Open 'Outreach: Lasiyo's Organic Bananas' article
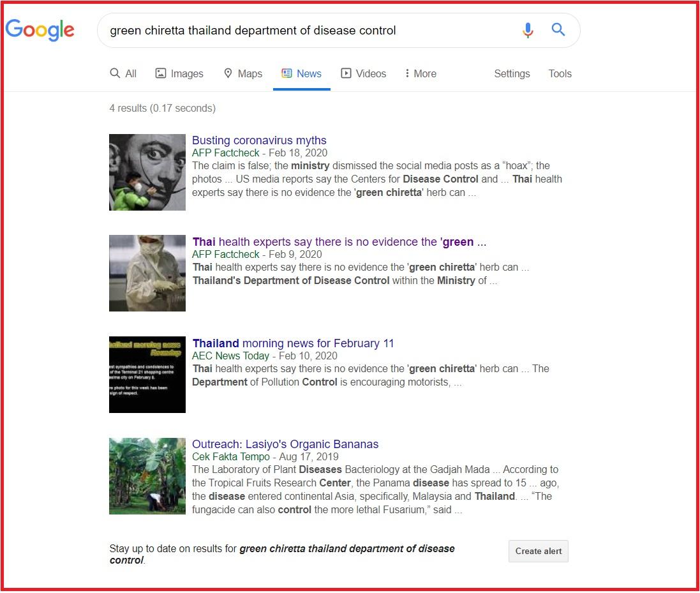This screenshot has width=700, height=593. pos(285,444)
